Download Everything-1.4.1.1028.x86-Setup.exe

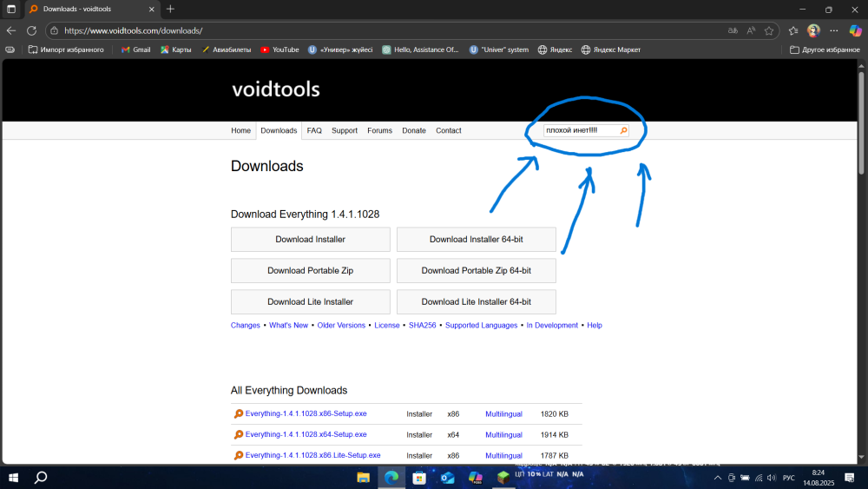pos(306,413)
